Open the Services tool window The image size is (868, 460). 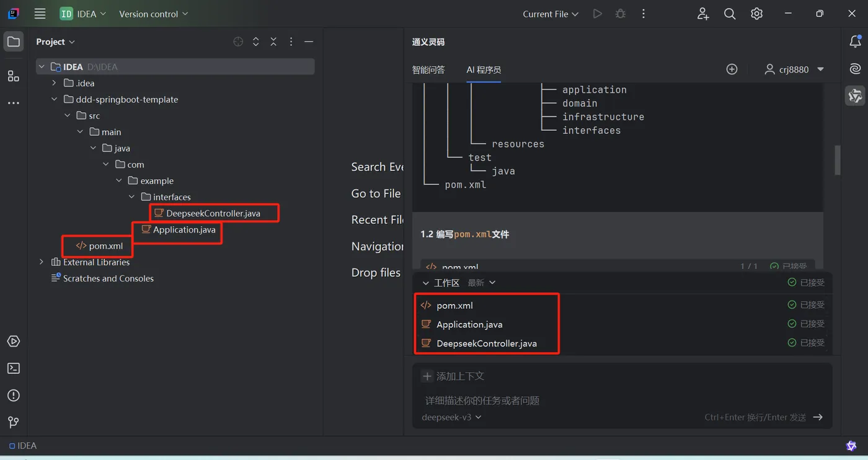coord(13,342)
